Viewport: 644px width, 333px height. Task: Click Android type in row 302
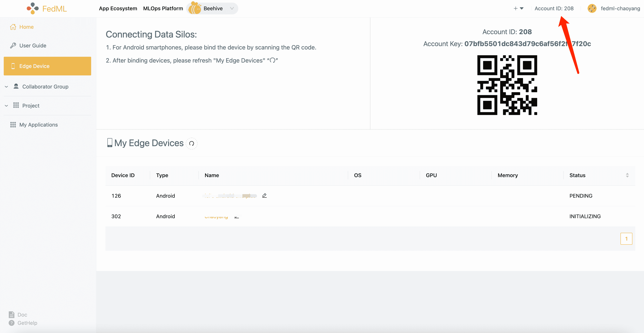(165, 216)
